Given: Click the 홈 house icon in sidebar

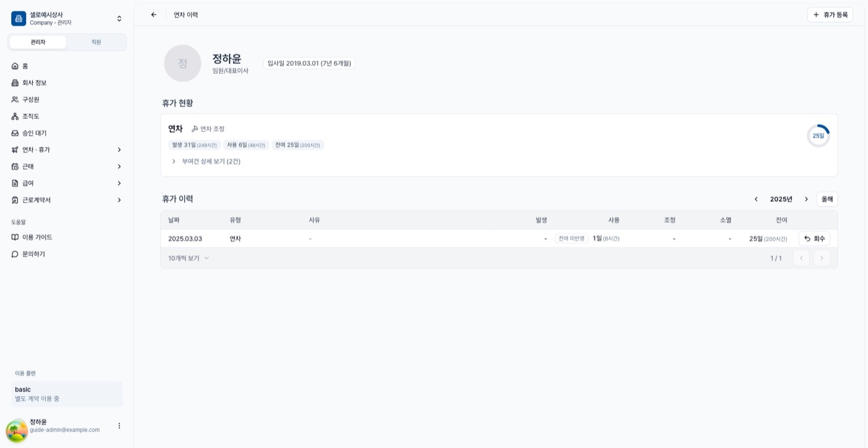Looking at the screenshot, I should pos(15,66).
